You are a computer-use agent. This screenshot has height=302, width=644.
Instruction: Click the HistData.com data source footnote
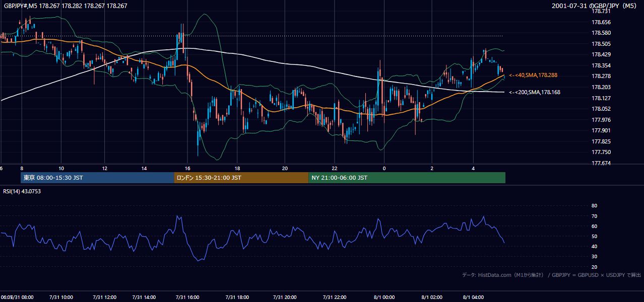[551, 275]
